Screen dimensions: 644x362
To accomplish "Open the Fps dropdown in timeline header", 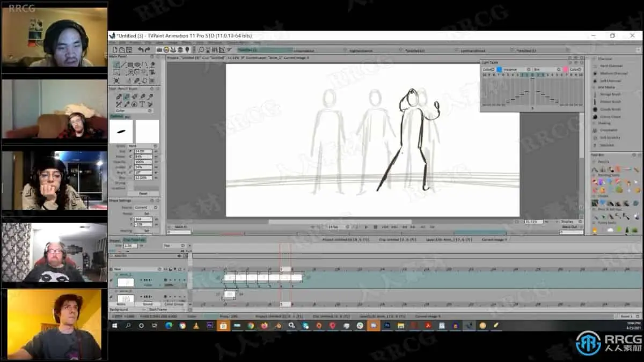I will (174, 246).
